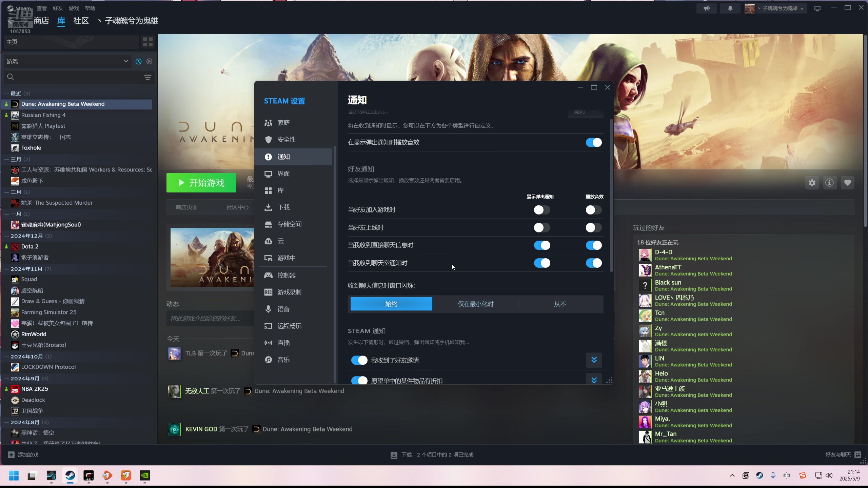
Task: Turn off friend invite notification toggle
Action: pyautogui.click(x=359, y=360)
